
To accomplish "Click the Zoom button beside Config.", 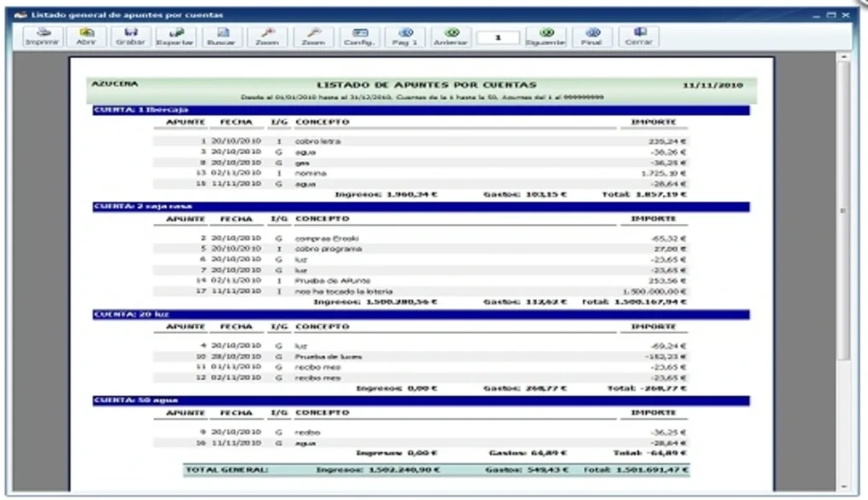I will (313, 37).
